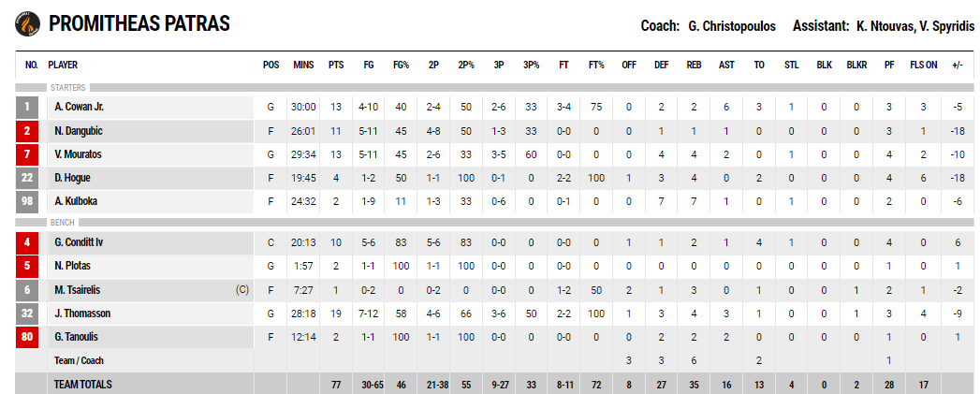
Task: Click the Team Totals row label
Action: click(x=82, y=385)
